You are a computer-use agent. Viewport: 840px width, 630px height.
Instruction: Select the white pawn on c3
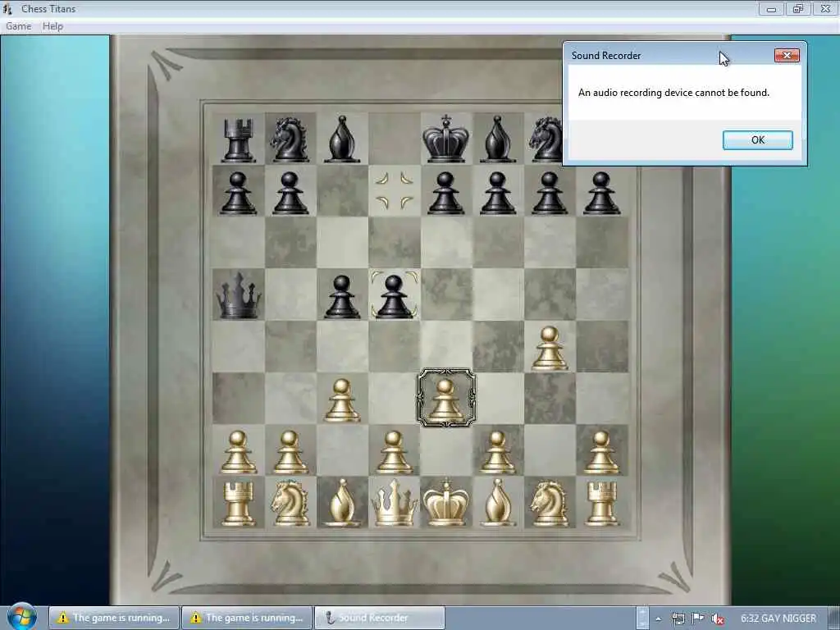click(x=342, y=400)
